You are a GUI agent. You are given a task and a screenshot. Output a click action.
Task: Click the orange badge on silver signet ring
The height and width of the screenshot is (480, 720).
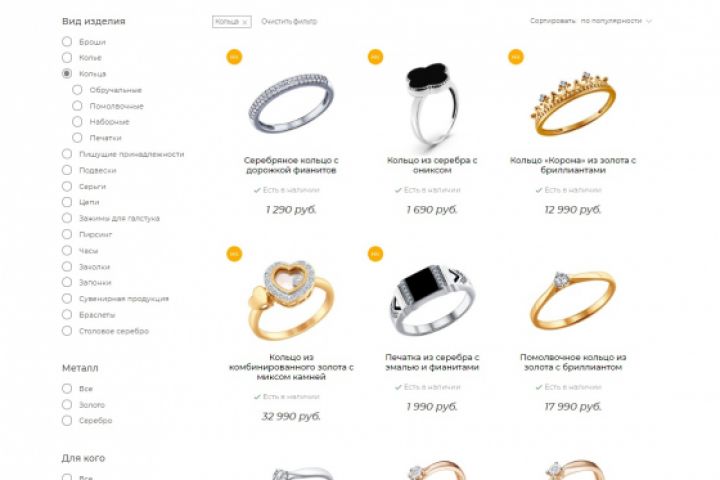pos(376,254)
